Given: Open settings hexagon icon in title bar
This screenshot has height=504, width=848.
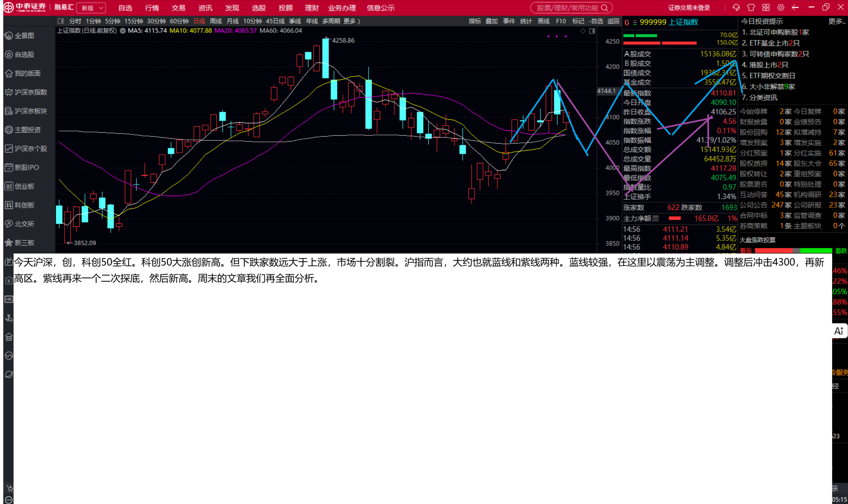Looking at the screenshot, I should pos(781,8).
